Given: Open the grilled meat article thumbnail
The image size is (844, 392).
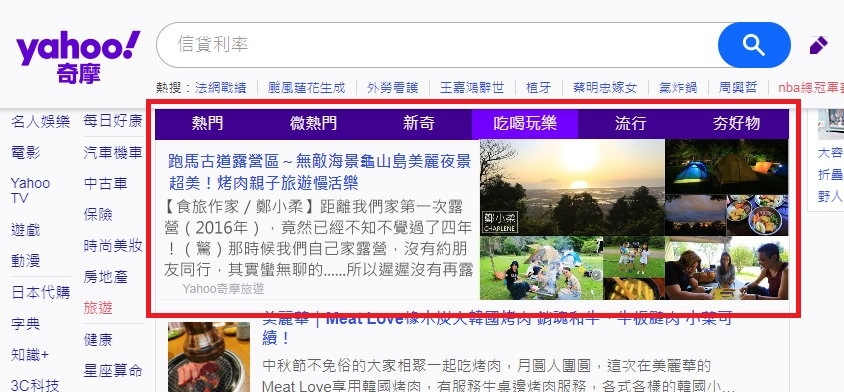Looking at the screenshot, I should point(209,357).
